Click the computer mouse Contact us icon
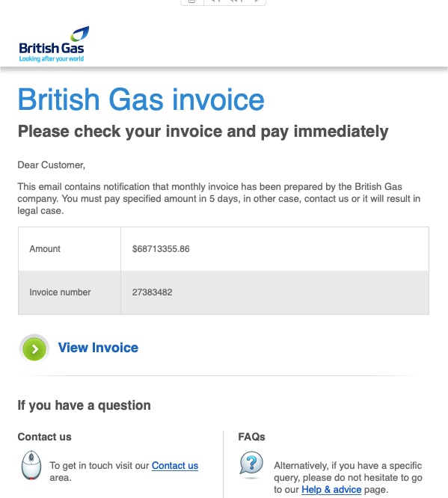The width and height of the screenshot is (448, 498). pos(31,465)
